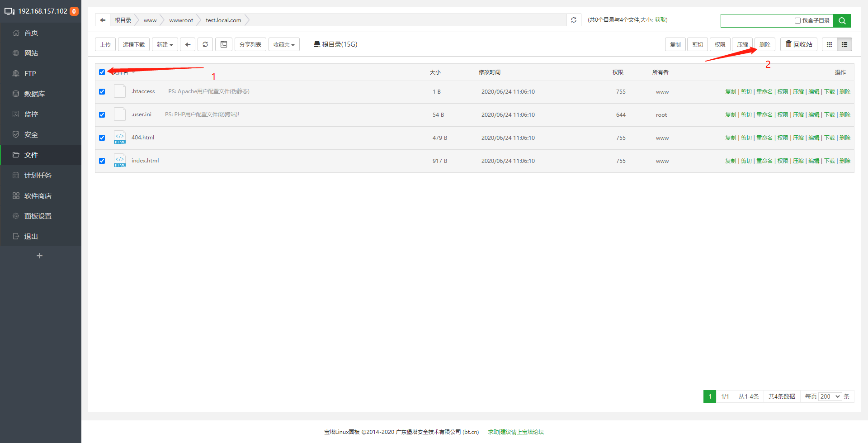
Task: Click the 远程下载 remote download button
Action: (x=134, y=44)
